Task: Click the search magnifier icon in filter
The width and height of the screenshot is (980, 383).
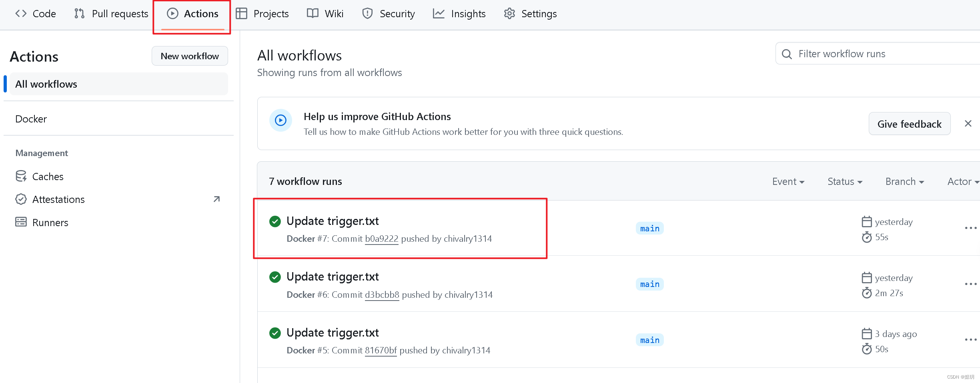Action: coord(787,54)
